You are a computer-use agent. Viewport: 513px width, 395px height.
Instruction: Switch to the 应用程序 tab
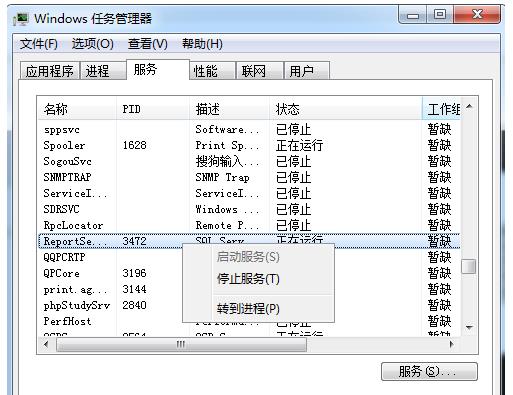point(50,71)
